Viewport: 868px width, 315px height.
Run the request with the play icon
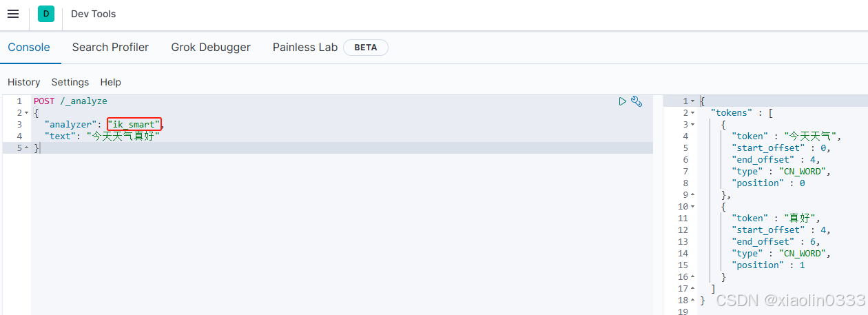pos(622,101)
